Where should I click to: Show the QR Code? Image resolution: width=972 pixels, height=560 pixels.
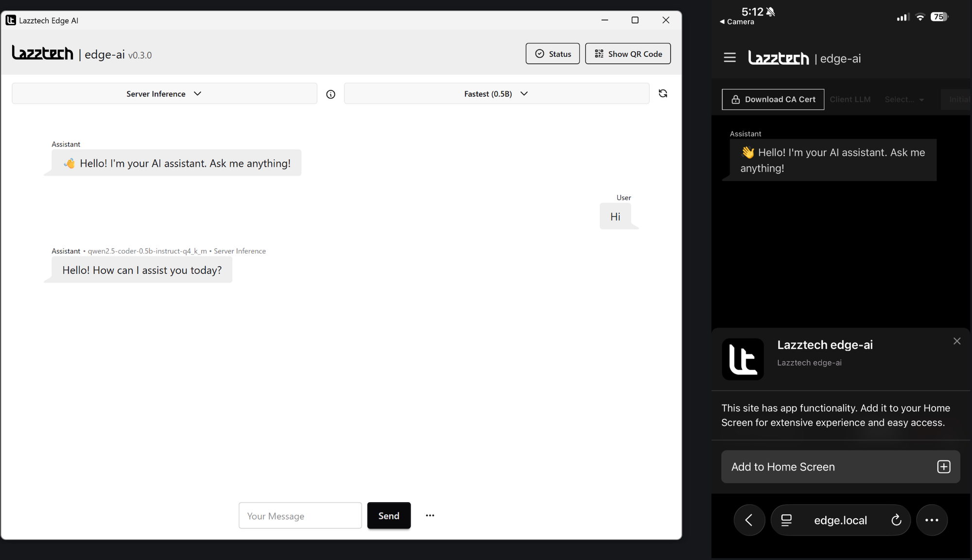pyautogui.click(x=627, y=54)
